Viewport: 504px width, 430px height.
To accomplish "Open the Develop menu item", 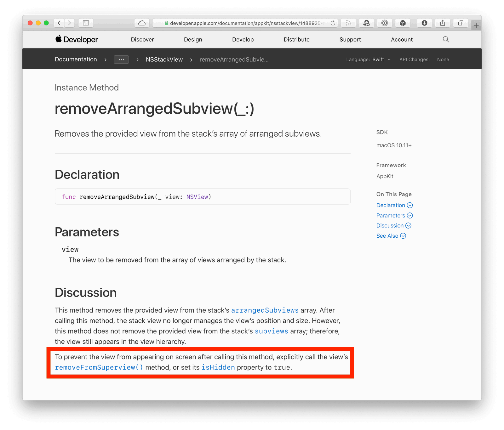I will (x=243, y=40).
